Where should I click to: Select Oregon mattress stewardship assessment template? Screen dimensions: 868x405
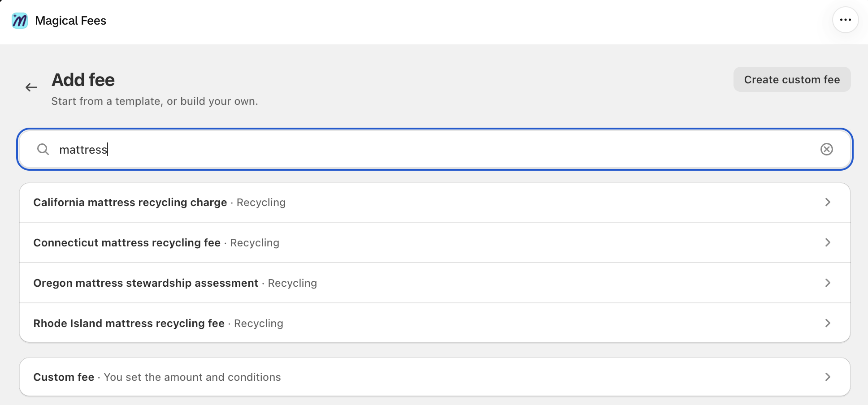(434, 283)
